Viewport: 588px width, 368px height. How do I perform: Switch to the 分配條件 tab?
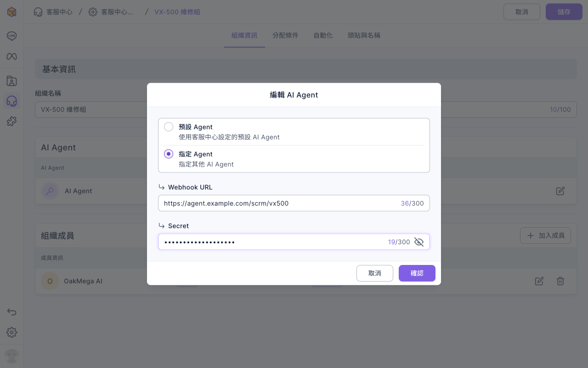click(x=285, y=35)
